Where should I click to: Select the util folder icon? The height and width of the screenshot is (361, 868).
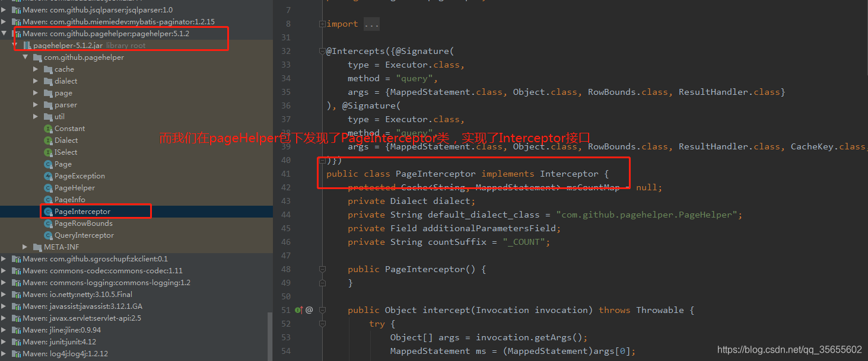pyautogui.click(x=48, y=117)
